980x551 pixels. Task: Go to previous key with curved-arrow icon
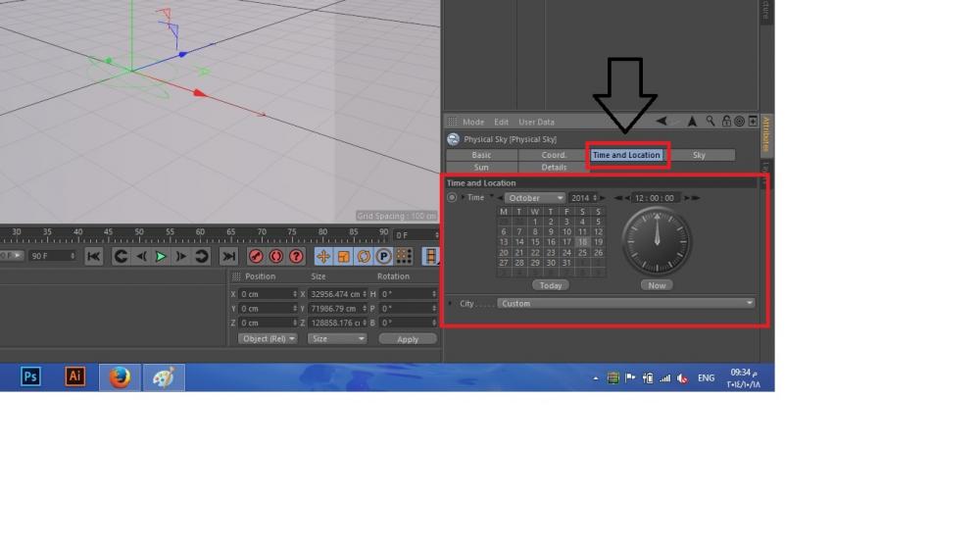click(x=121, y=257)
